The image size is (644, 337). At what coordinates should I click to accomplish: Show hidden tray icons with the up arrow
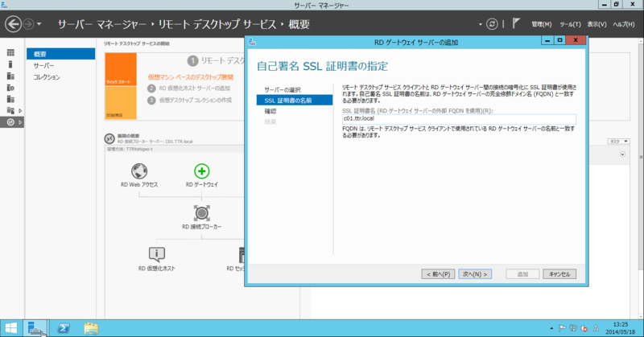(x=551, y=328)
